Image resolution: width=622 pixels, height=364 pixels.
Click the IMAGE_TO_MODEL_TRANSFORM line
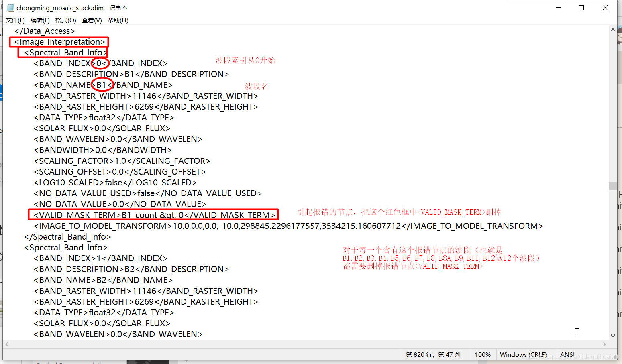click(288, 226)
